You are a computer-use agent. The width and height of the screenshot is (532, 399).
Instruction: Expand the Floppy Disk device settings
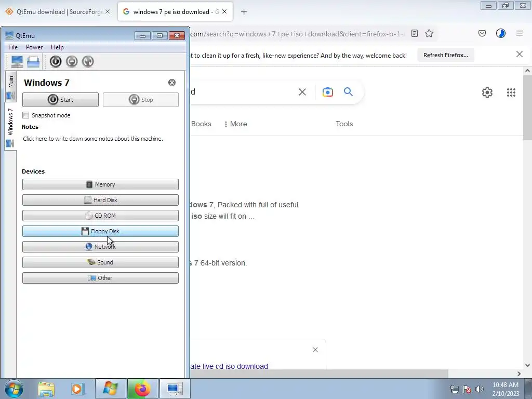click(x=100, y=231)
